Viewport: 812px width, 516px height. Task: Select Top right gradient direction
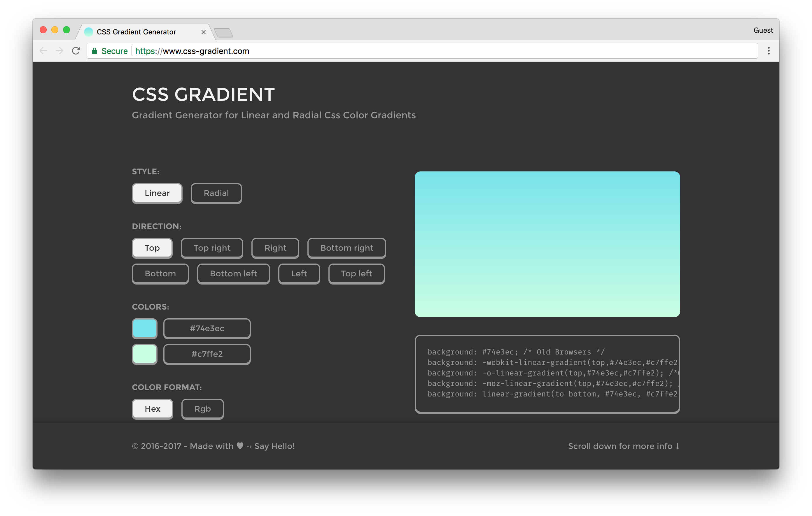click(x=212, y=247)
